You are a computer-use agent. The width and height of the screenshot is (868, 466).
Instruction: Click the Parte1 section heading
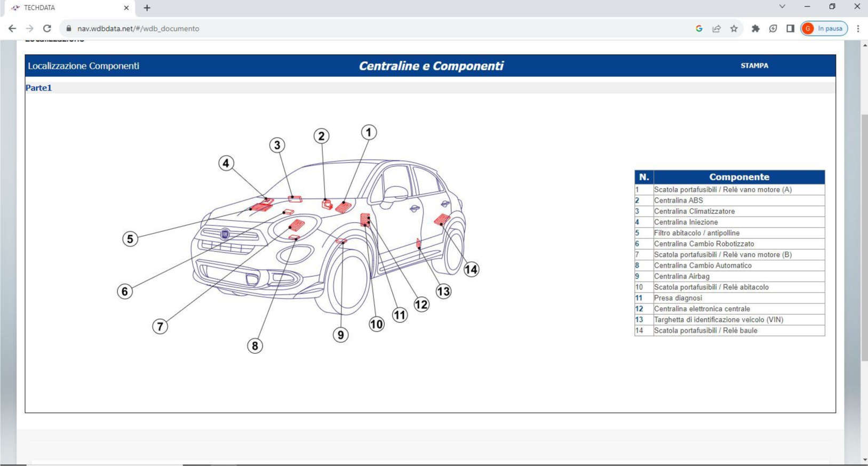pos(38,88)
